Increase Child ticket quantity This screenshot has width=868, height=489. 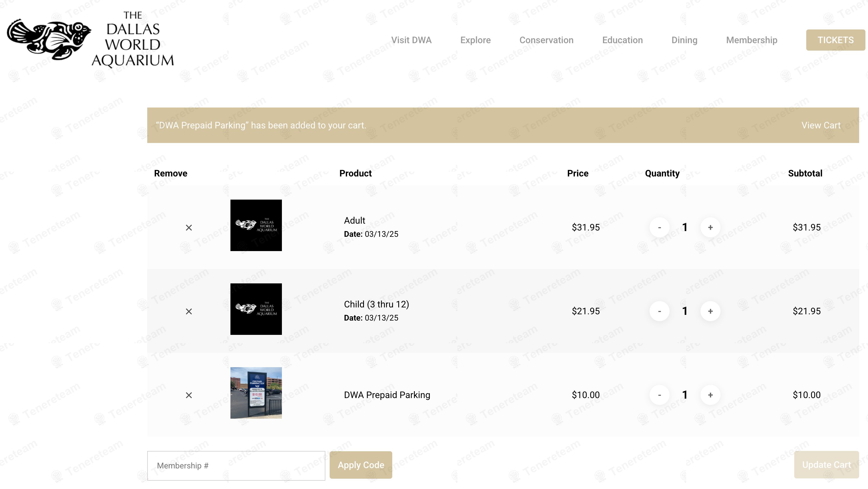click(x=710, y=311)
